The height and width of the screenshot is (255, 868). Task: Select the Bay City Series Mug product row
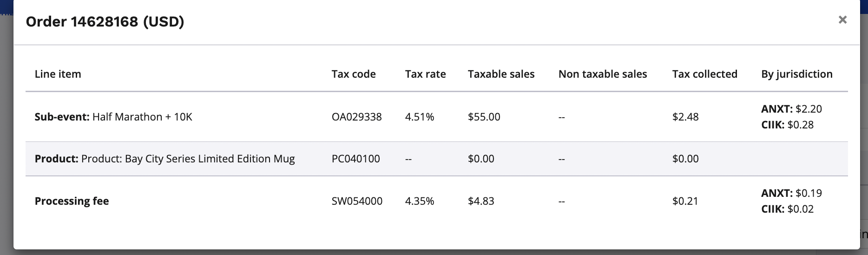(164, 159)
